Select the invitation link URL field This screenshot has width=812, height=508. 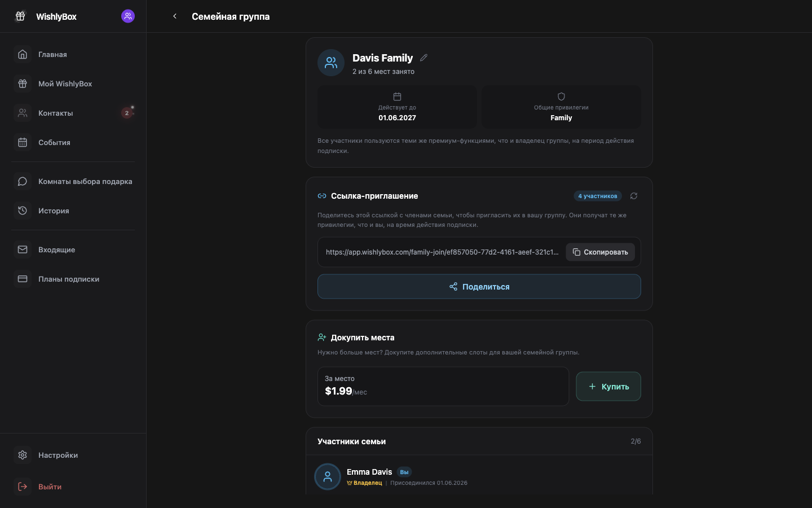pos(442,252)
